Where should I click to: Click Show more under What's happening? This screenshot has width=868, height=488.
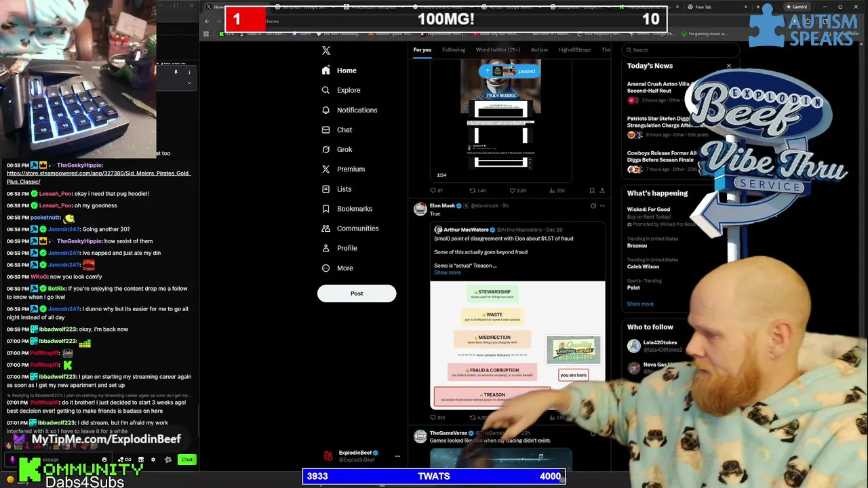pos(640,304)
